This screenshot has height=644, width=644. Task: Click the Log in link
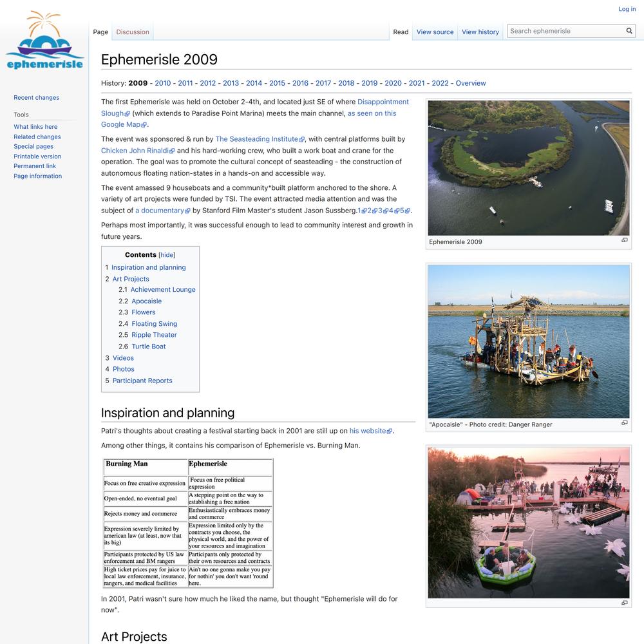(x=627, y=9)
